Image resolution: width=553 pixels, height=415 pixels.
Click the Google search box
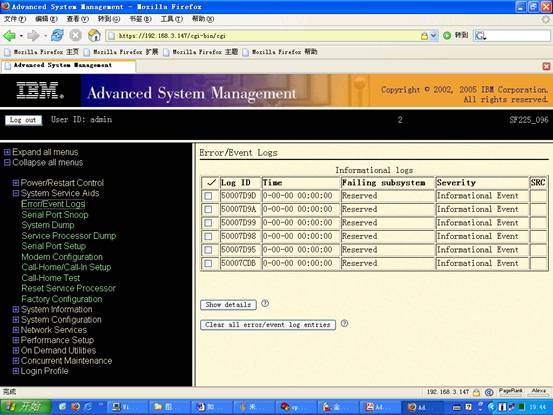[x=518, y=36]
